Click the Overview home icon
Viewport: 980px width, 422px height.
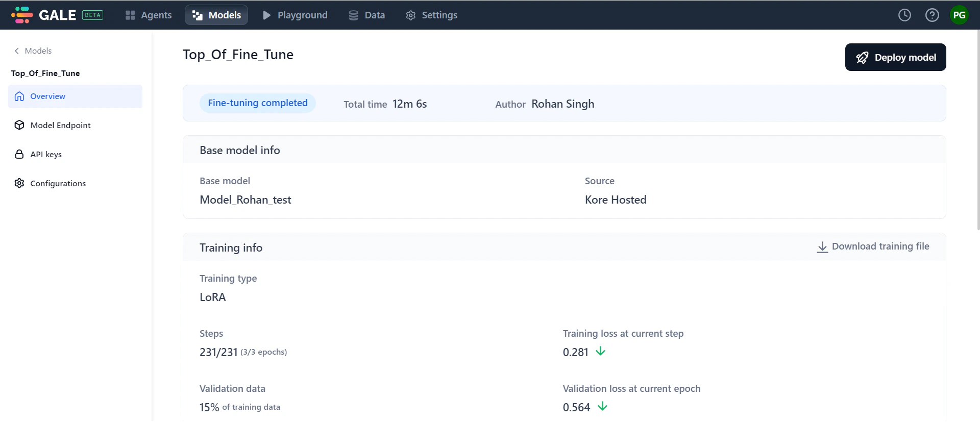coord(19,96)
